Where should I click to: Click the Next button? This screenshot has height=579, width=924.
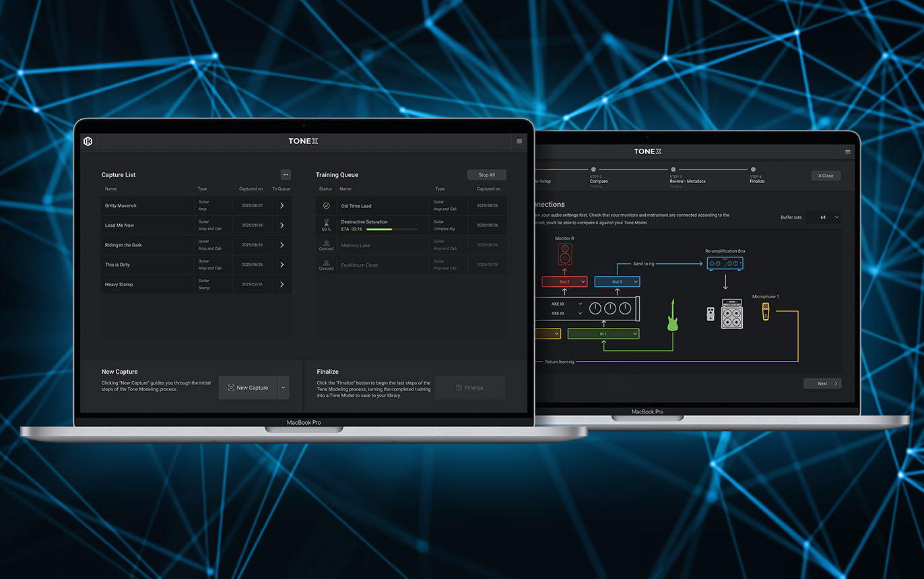coord(822,384)
